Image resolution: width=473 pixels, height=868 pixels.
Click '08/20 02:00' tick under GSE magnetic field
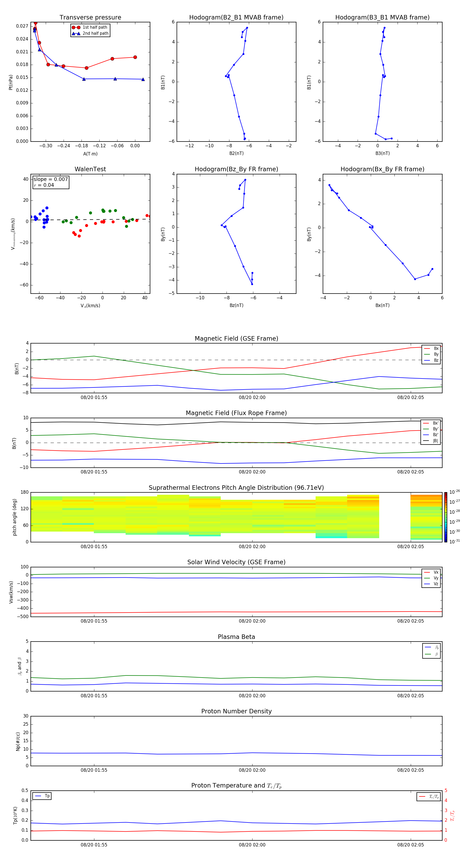pyautogui.click(x=252, y=398)
